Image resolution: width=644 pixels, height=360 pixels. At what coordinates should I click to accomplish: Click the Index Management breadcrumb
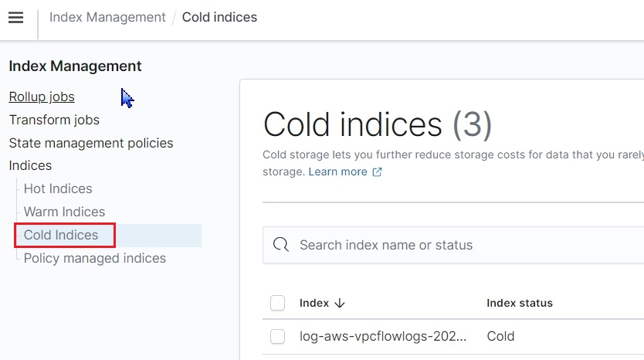point(107,17)
